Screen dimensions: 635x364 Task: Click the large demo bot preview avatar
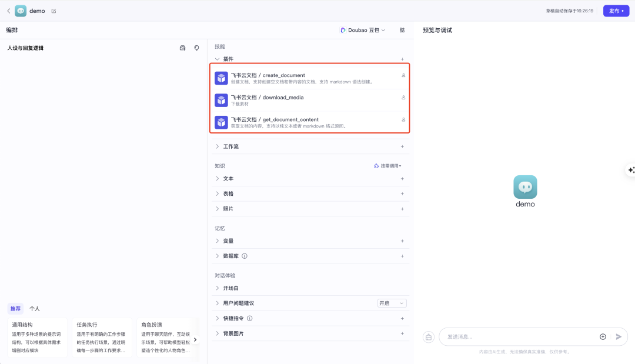[x=525, y=187]
